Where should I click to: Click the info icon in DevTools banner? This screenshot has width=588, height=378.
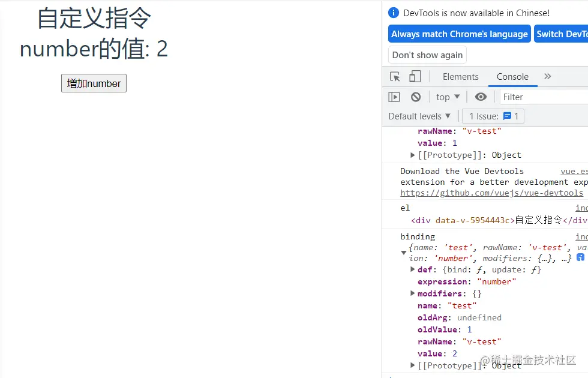[394, 13]
